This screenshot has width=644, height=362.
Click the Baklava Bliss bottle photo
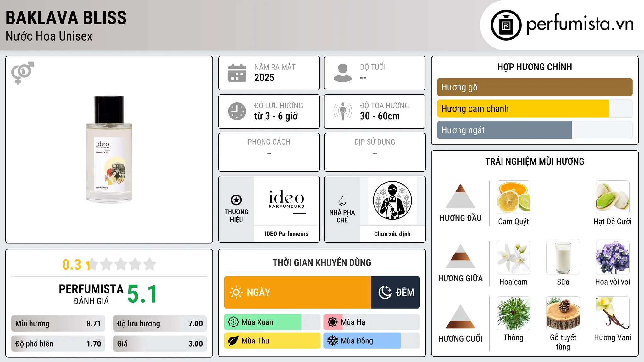coord(109,150)
